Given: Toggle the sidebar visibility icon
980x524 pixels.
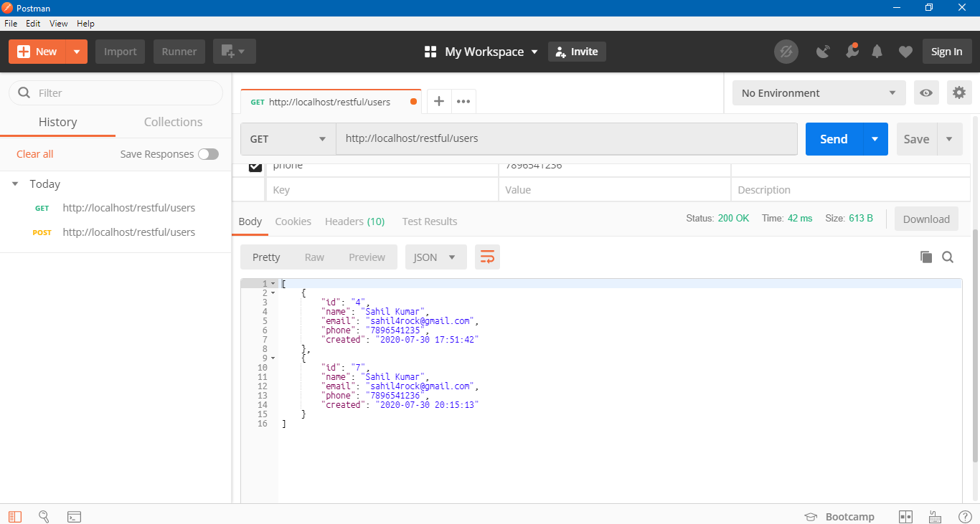Looking at the screenshot, I should point(14,516).
